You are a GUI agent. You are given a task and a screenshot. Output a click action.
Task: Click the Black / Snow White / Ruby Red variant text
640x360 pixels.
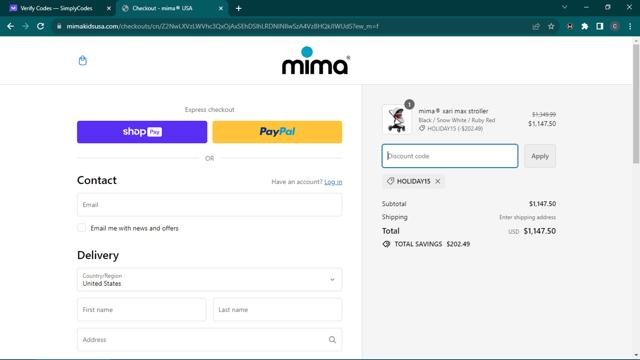[x=457, y=120]
